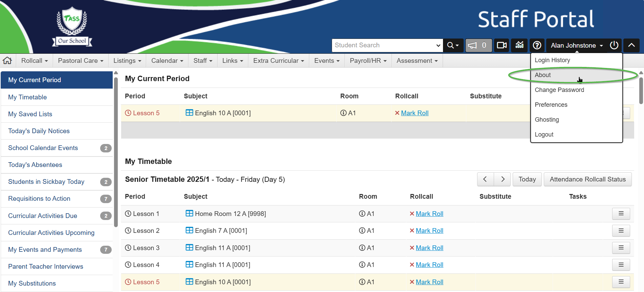
Task: Click the Attendance Rollcall Status button
Action: click(x=587, y=179)
